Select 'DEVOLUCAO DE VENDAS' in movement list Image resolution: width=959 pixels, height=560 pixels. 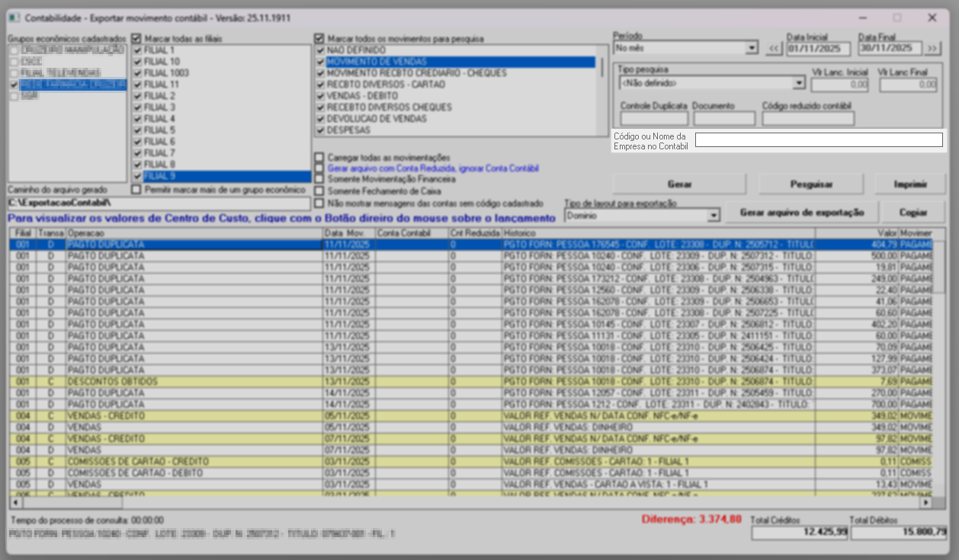click(376, 119)
